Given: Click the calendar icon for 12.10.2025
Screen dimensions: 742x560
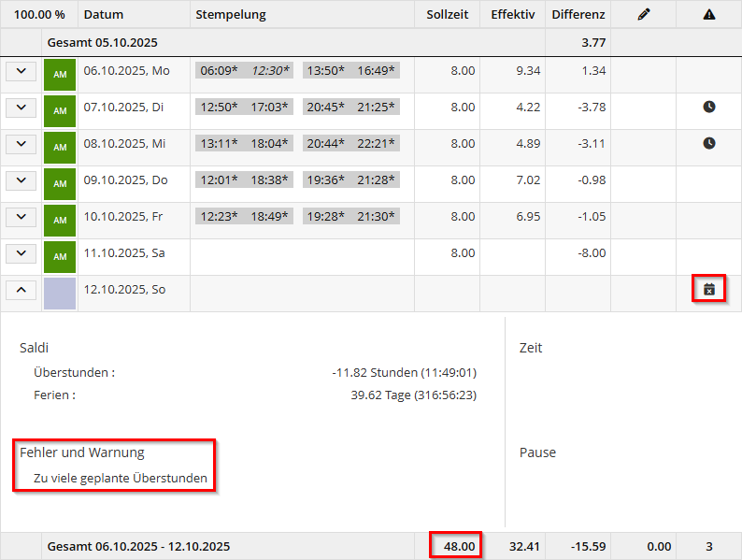Looking at the screenshot, I should click(x=708, y=289).
